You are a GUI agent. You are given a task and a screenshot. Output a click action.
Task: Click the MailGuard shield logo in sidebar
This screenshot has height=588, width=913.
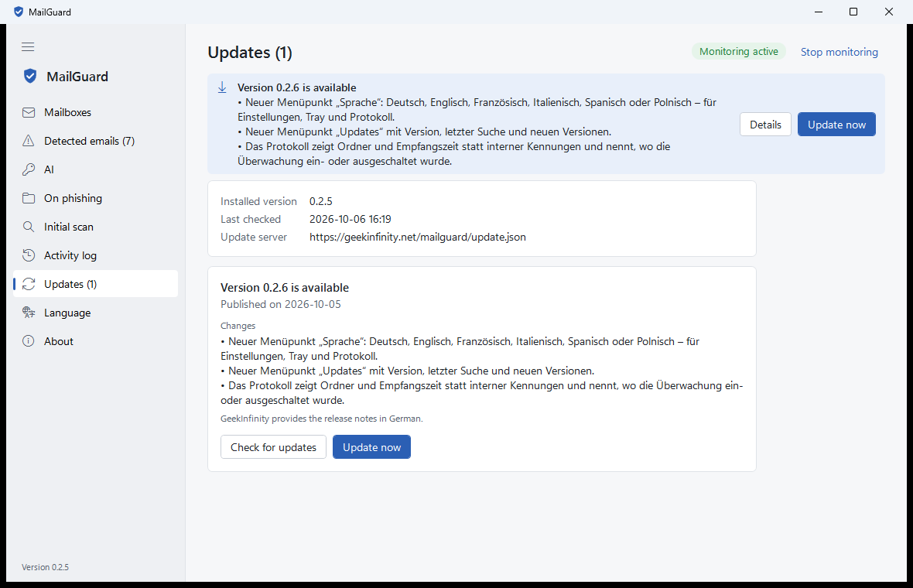29,77
